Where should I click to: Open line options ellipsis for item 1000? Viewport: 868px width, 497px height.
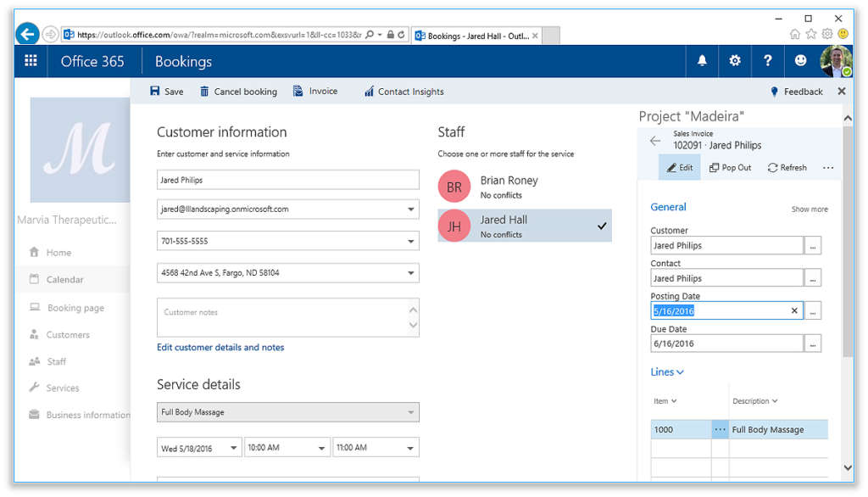click(x=720, y=429)
